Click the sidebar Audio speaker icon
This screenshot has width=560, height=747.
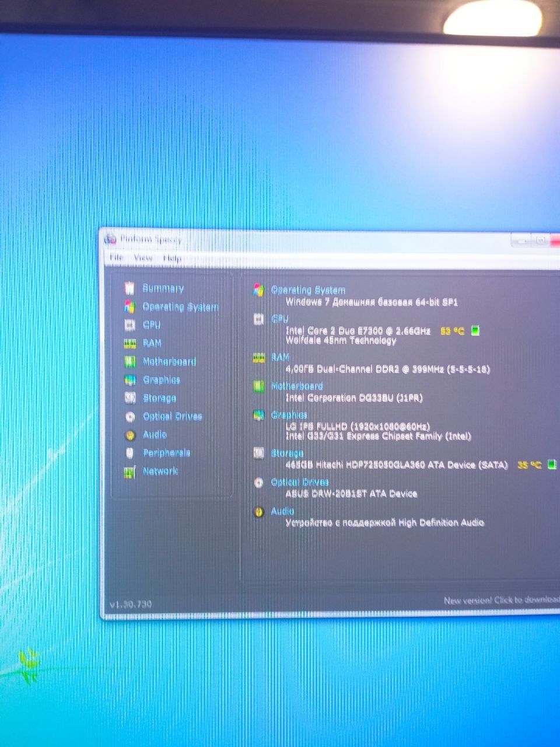[x=130, y=435]
